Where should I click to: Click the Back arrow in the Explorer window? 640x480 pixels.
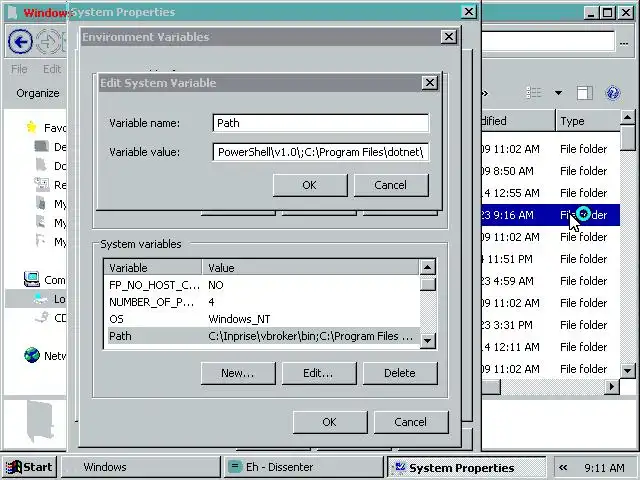[x=20, y=41]
